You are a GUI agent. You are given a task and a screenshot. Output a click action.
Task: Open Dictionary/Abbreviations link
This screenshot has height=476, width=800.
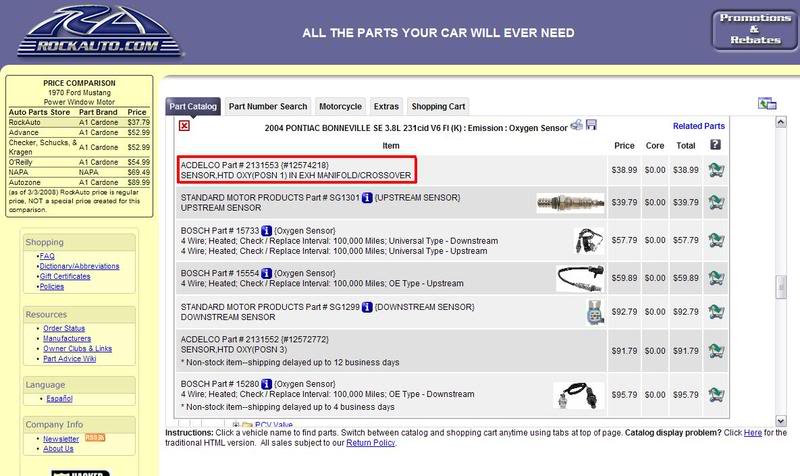80,266
